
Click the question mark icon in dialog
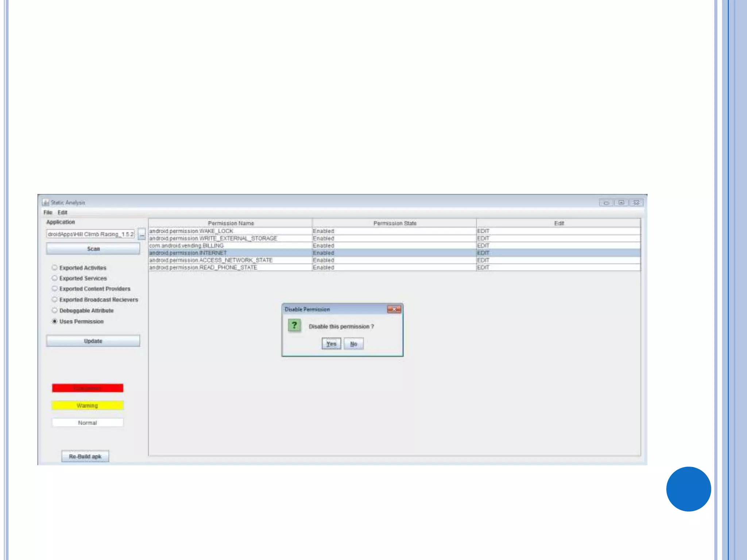(294, 325)
